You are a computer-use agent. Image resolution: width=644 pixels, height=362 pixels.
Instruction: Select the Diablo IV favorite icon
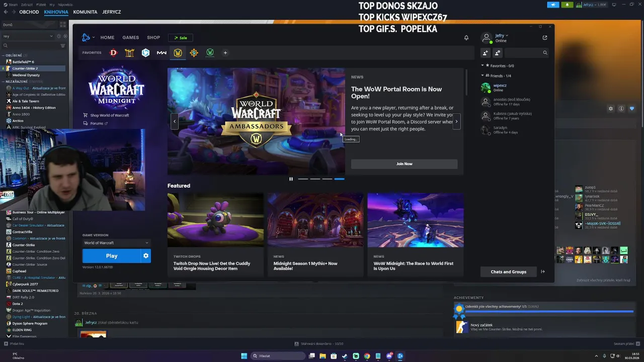tap(113, 53)
